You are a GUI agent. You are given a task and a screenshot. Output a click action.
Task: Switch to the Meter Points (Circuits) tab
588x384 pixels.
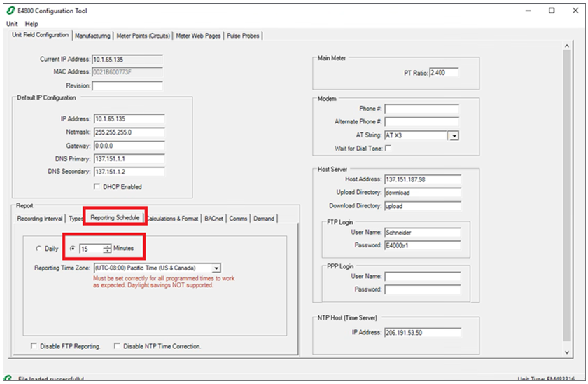(x=143, y=36)
